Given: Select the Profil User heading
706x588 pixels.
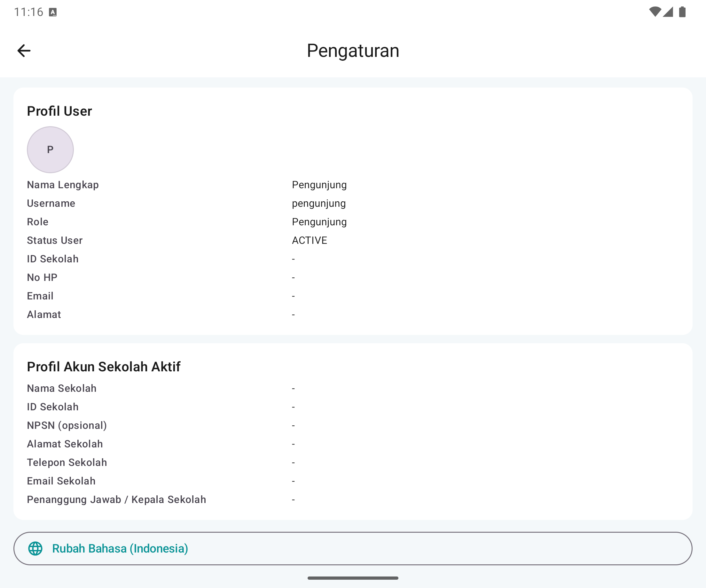Looking at the screenshot, I should pyautogui.click(x=59, y=111).
